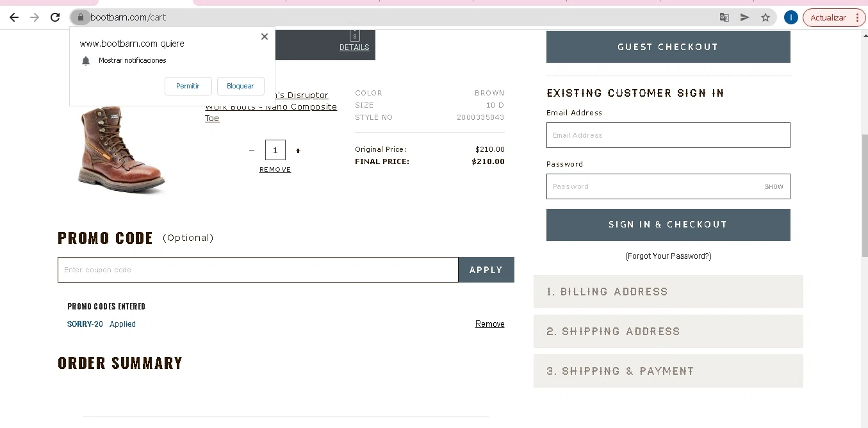Increase item quantity with plus
The image size is (868, 428).
coord(298,151)
